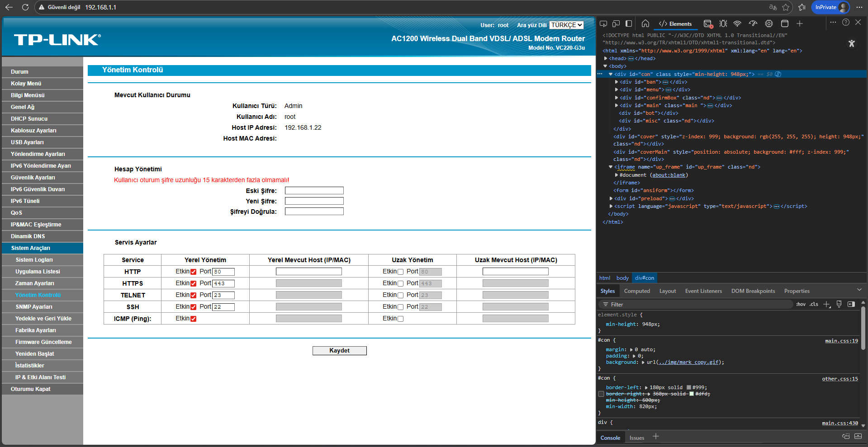Image resolution: width=868 pixels, height=447 pixels.
Task: Toggle device emulation icon in DevTools
Action: (x=616, y=24)
